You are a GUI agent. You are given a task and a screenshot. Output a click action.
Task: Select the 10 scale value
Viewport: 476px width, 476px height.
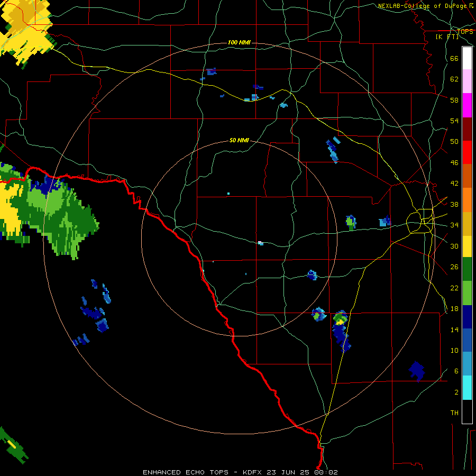click(454, 351)
